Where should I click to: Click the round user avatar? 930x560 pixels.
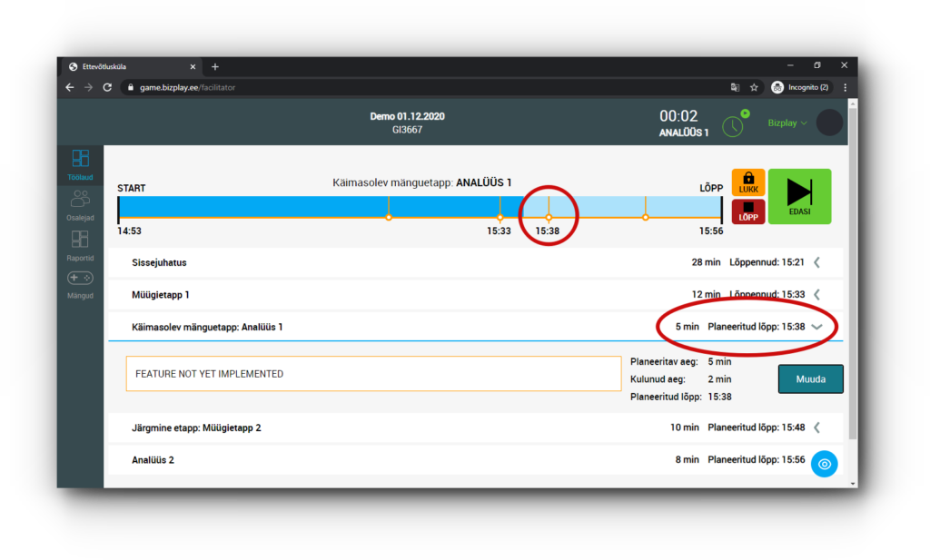[x=829, y=123]
